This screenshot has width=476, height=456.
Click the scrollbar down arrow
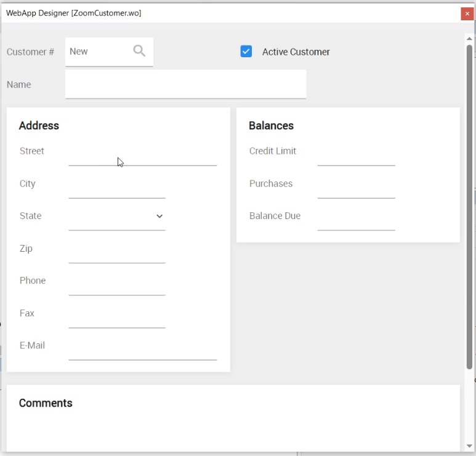470,446
